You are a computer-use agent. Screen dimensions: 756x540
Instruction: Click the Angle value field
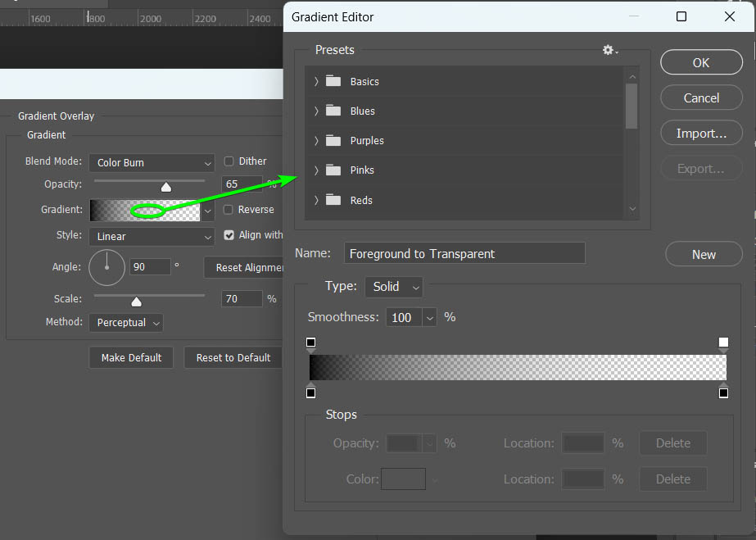point(150,266)
